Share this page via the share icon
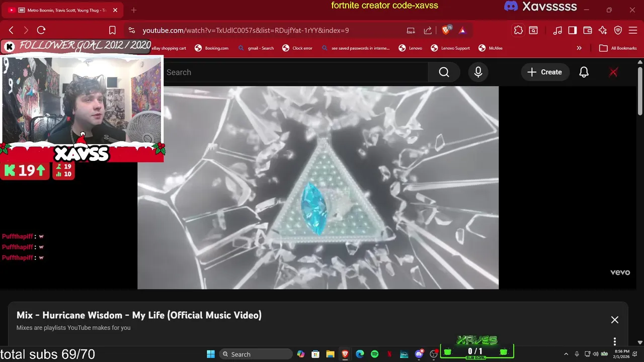The image size is (644, 362). click(x=428, y=30)
